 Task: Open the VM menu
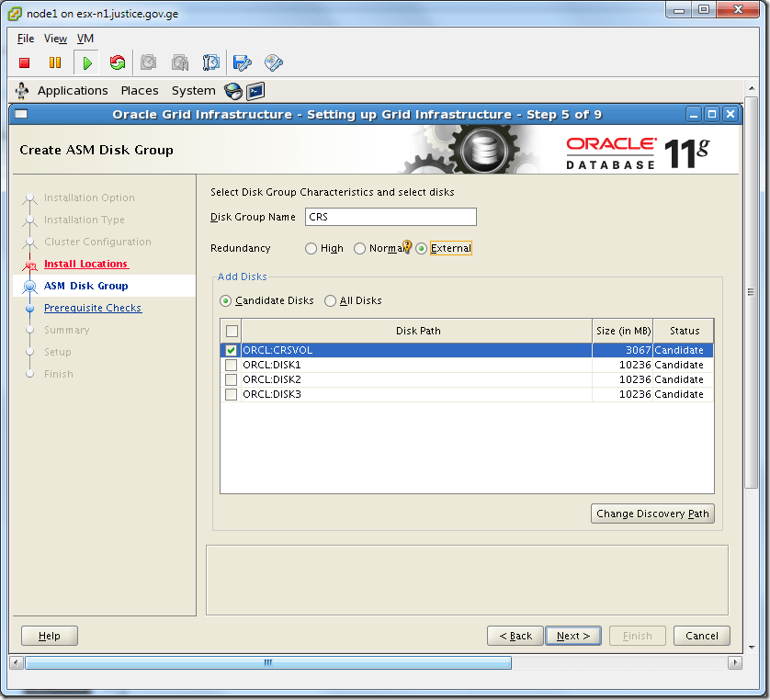click(85, 39)
